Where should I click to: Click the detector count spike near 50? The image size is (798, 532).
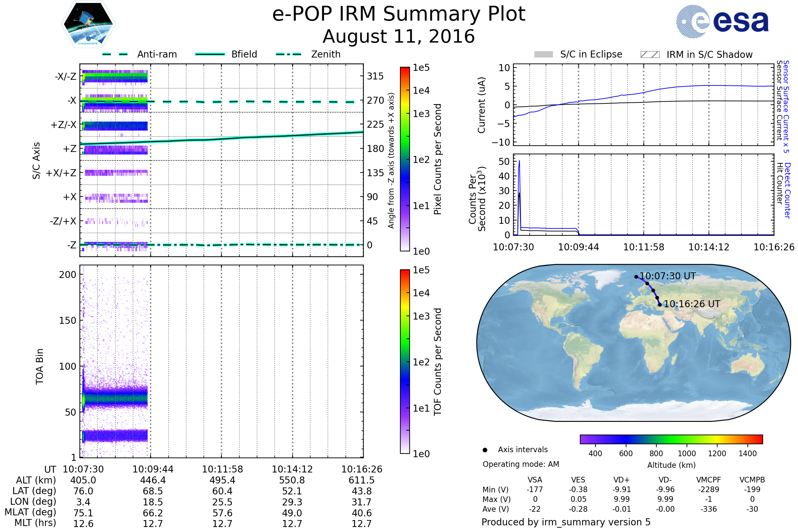pyautogui.click(x=519, y=162)
